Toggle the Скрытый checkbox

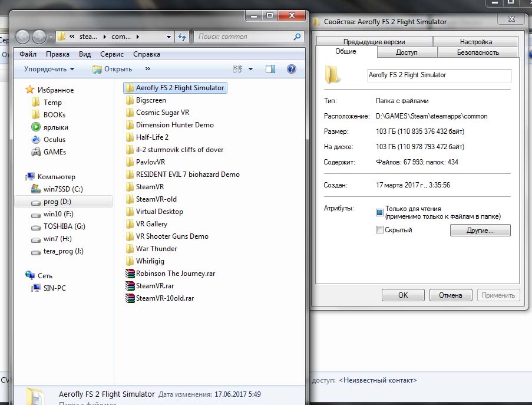click(x=379, y=230)
